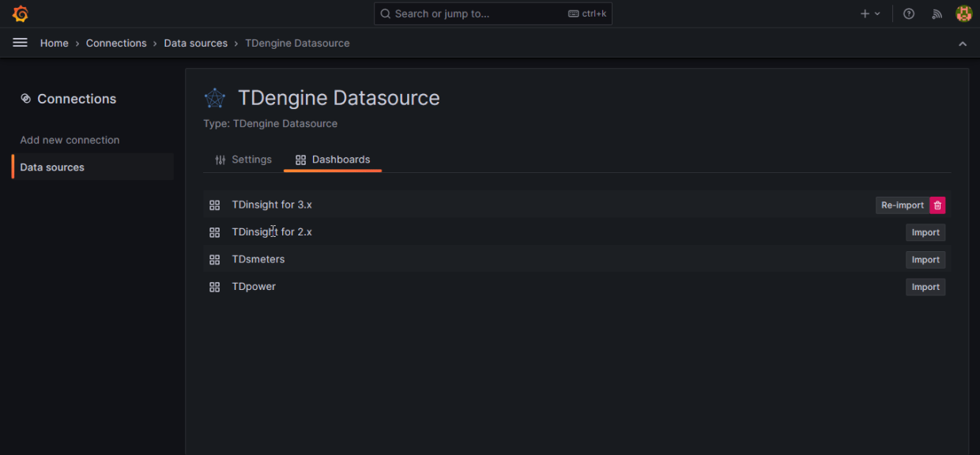The height and width of the screenshot is (455, 980).
Task: Click the Grafana logo in the top corner
Action: tap(20, 13)
